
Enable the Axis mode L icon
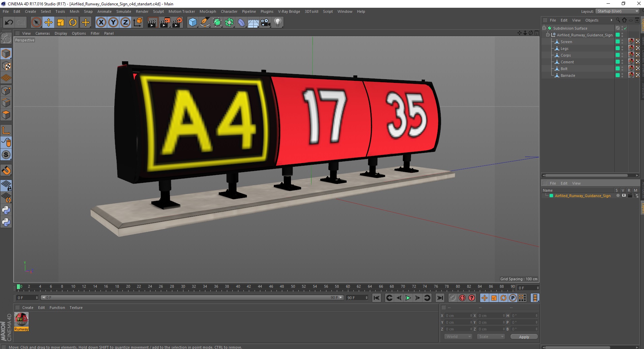pos(6,130)
